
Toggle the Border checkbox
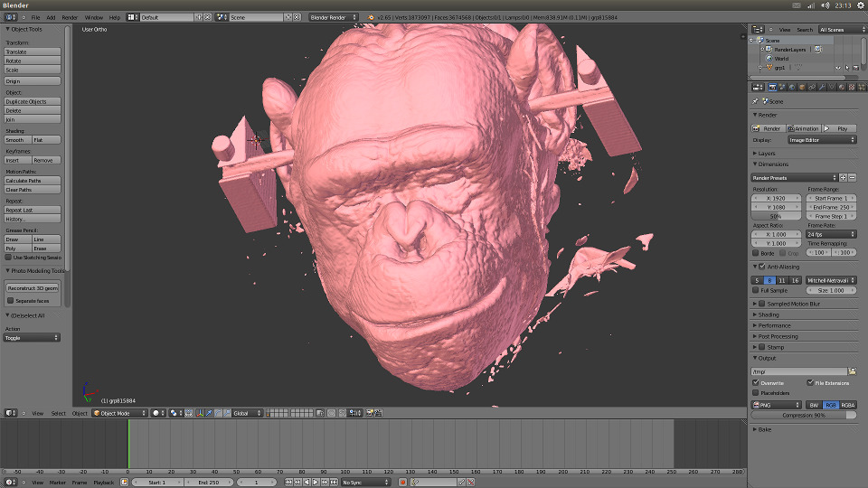tap(756, 253)
